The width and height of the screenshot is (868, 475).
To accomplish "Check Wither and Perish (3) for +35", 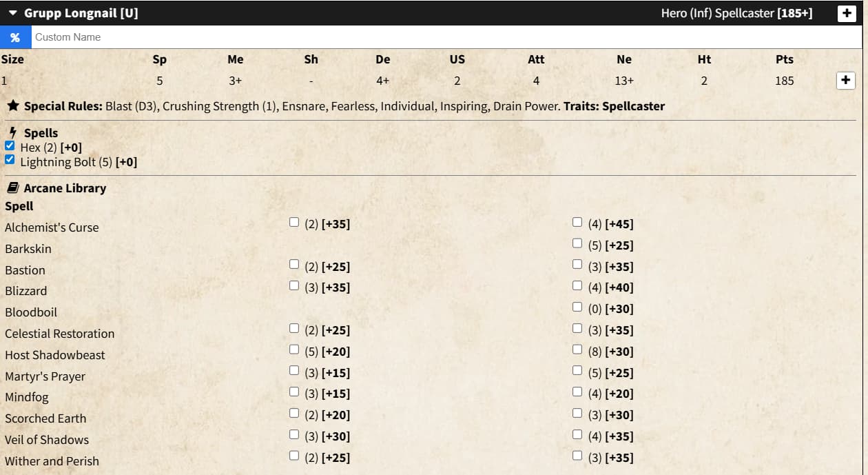I will click(x=577, y=456).
